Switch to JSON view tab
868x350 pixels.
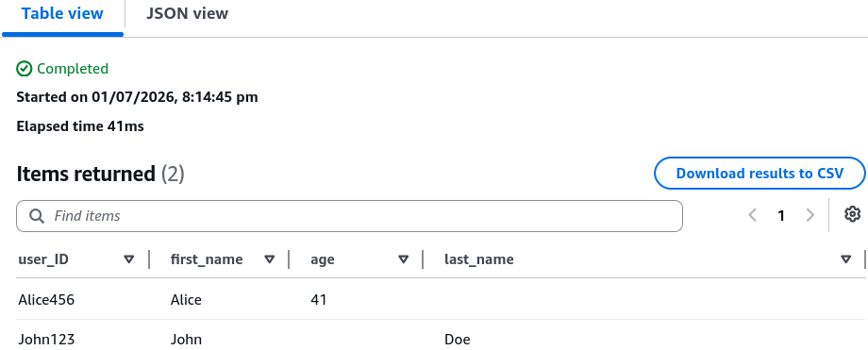point(187,14)
